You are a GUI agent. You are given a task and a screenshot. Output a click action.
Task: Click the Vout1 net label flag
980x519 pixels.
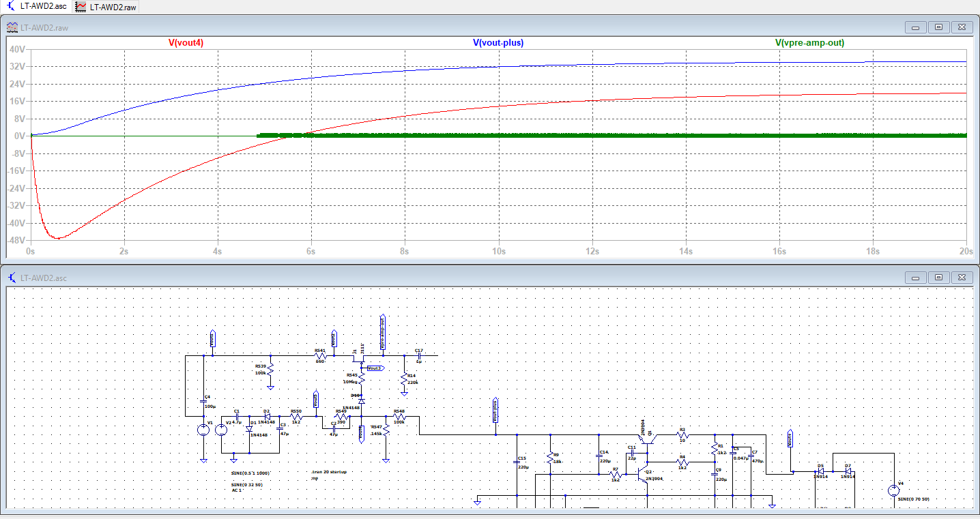coord(212,339)
